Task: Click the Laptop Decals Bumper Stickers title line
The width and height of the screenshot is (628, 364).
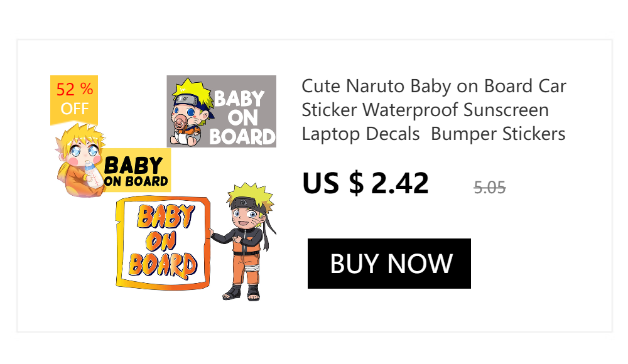Action: [433, 134]
